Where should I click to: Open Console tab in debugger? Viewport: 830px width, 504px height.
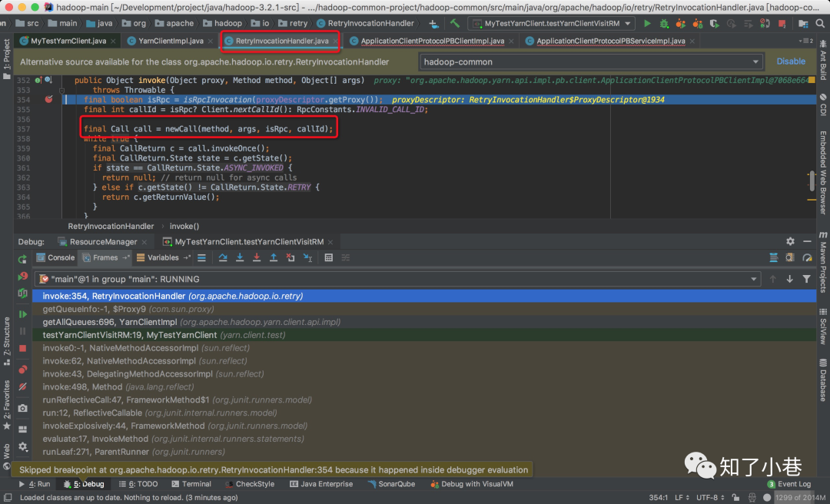pyautogui.click(x=55, y=258)
